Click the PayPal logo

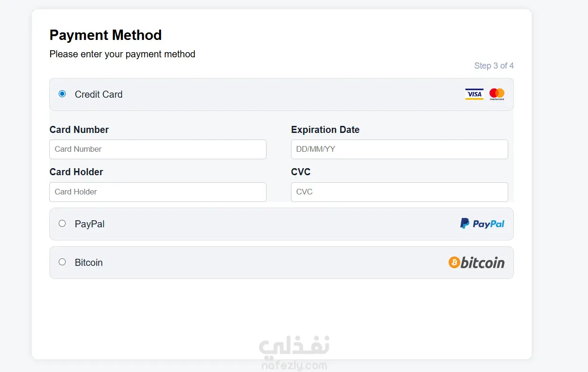pos(482,224)
